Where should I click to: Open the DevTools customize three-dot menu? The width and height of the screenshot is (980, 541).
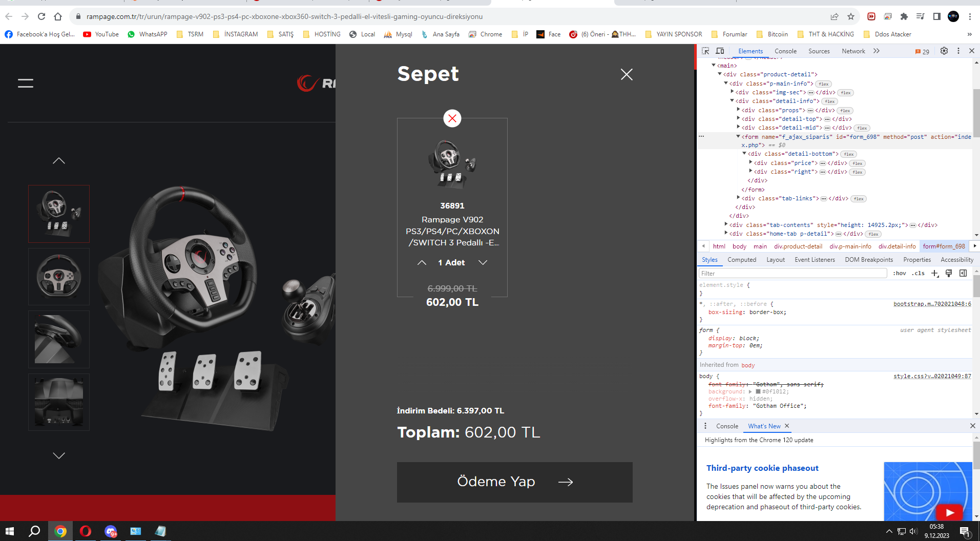click(958, 51)
